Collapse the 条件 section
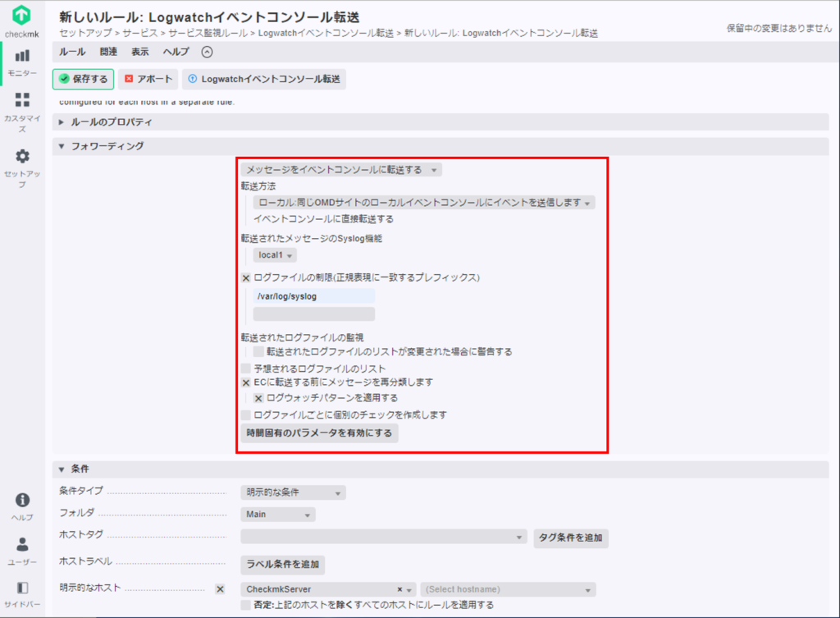This screenshot has height=618, width=840. coord(441,469)
